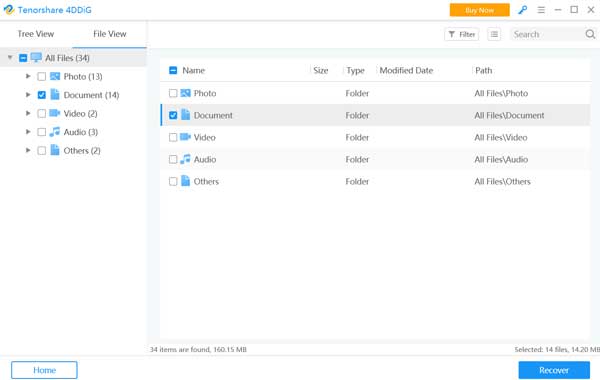Click the Home button
Screen dimensions: 600x380
point(44,370)
